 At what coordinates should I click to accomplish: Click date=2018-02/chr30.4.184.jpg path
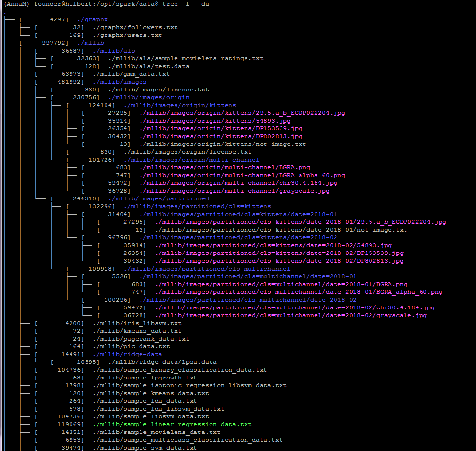point(295,307)
